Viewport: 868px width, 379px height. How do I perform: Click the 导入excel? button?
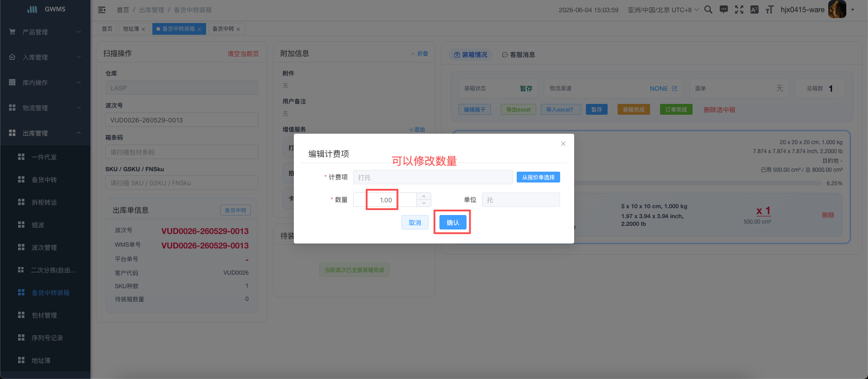[x=561, y=110]
